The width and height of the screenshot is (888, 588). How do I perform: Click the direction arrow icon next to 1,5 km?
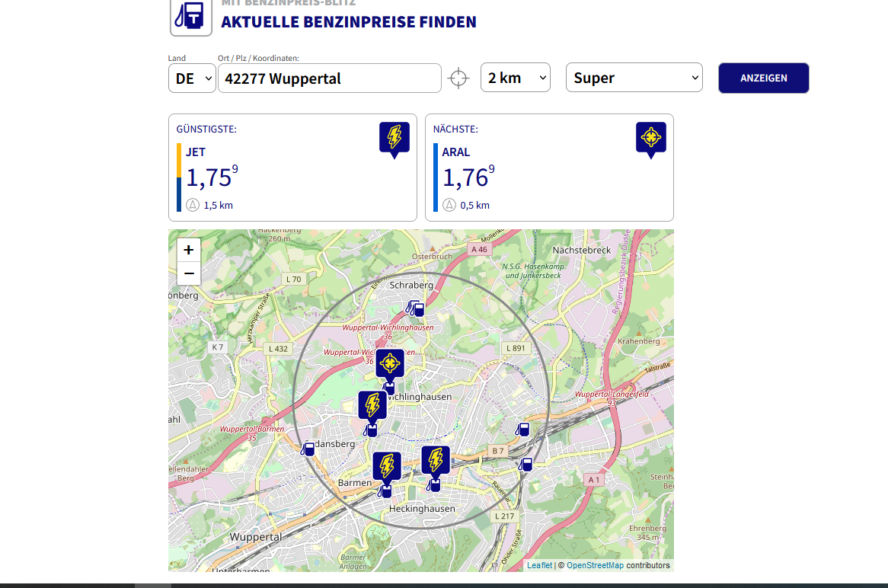pos(193,205)
